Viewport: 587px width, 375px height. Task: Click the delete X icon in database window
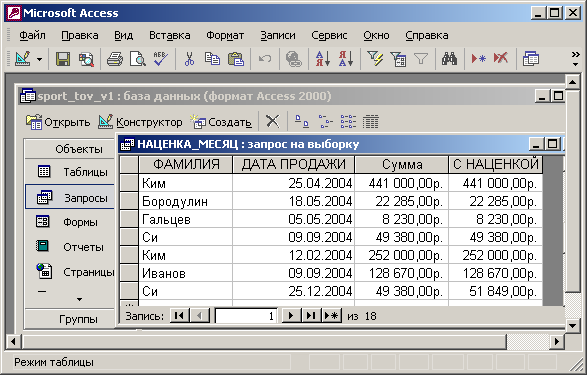[x=273, y=122]
